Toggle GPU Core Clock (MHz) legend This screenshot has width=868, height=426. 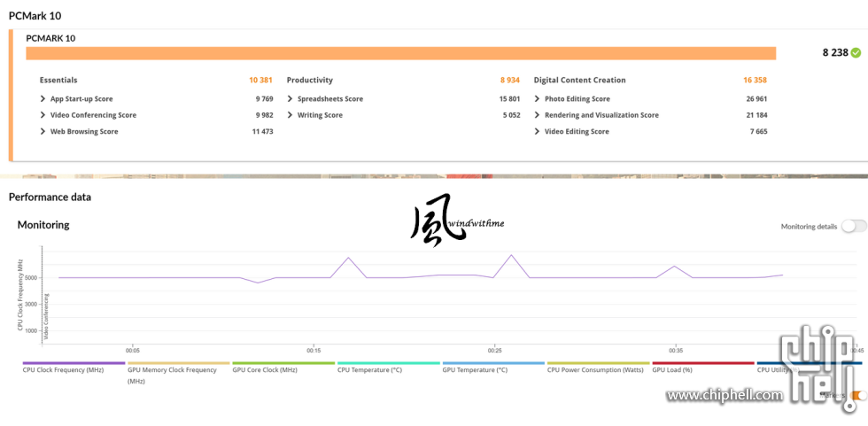[x=283, y=368]
